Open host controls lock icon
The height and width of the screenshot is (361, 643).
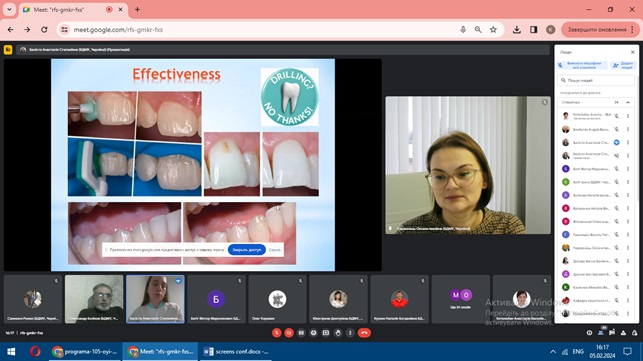[x=635, y=333]
